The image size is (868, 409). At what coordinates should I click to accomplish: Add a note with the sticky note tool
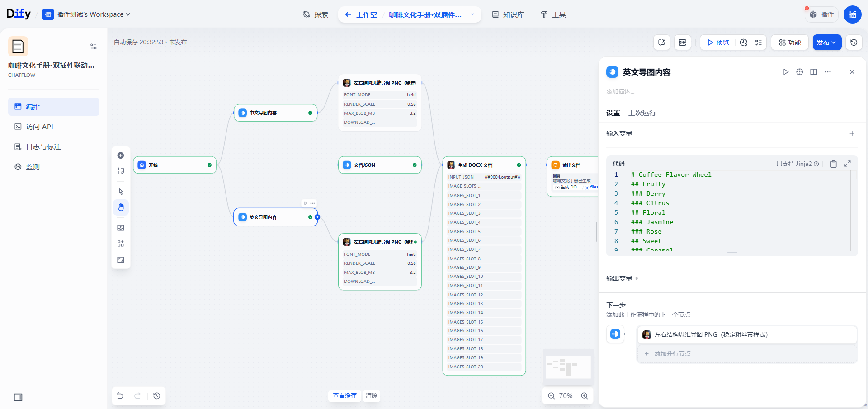(x=121, y=171)
